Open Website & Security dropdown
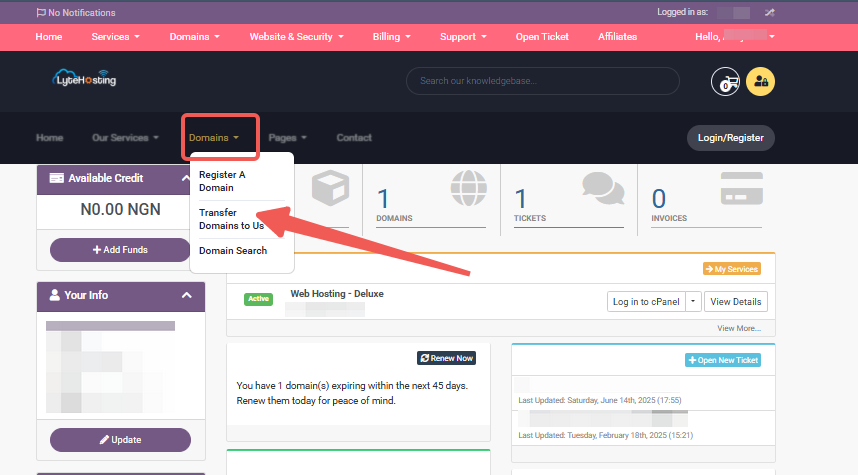This screenshot has height=475, width=858. click(297, 37)
